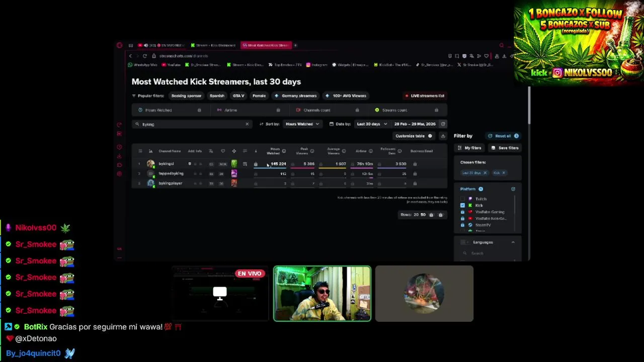The height and width of the screenshot is (362, 644).
Task: Remove the Last 30 days chosen filter chip
Action: [x=485, y=173]
